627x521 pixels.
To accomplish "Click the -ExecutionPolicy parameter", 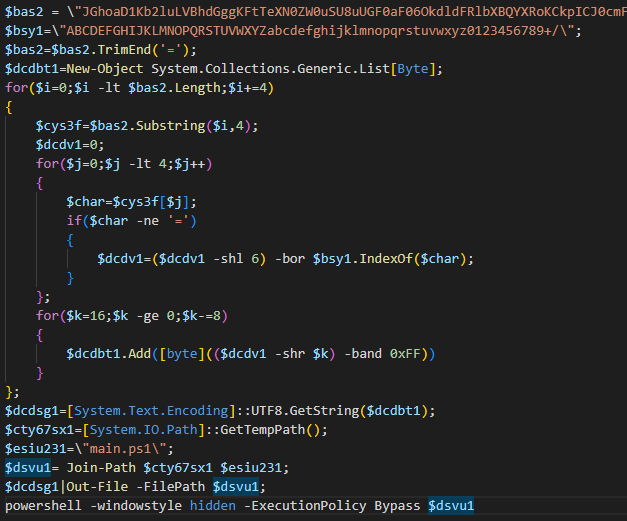I will pos(306,506).
